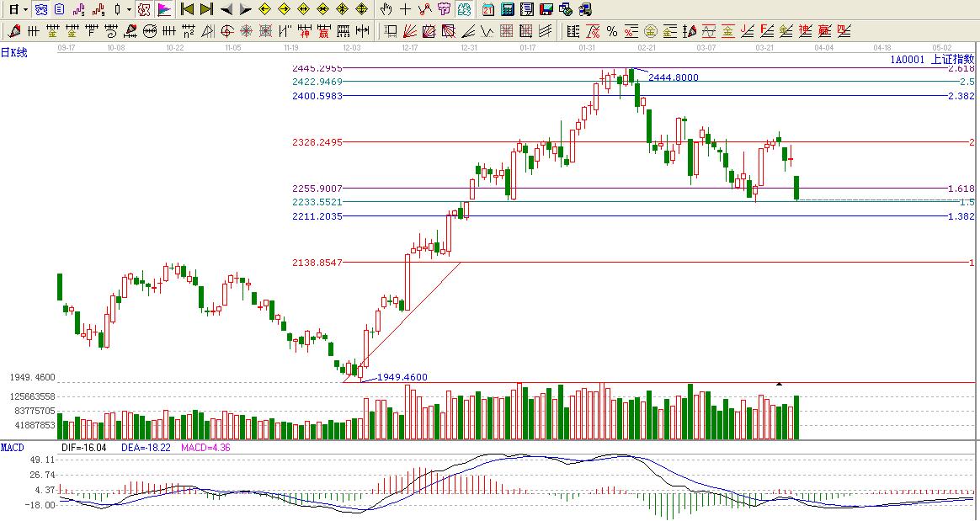Activate the crosshair cursor tool
980x521 pixels.
(405, 10)
